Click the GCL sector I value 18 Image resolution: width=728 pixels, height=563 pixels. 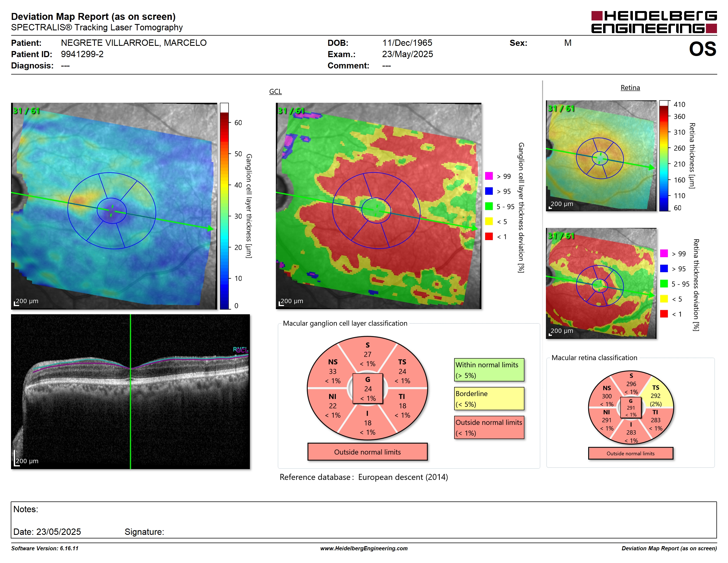(x=367, y=423)
